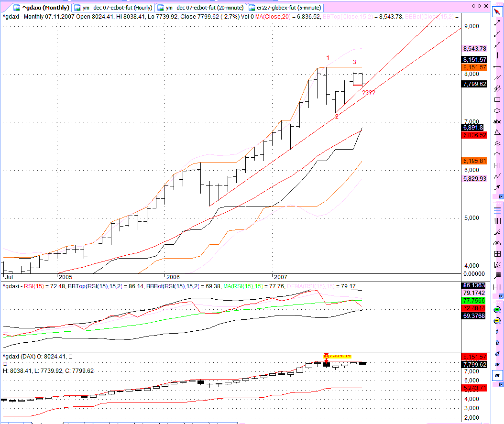Click the ^gdaxi (DAX) O: 8024.41 title

click(35, 357)
